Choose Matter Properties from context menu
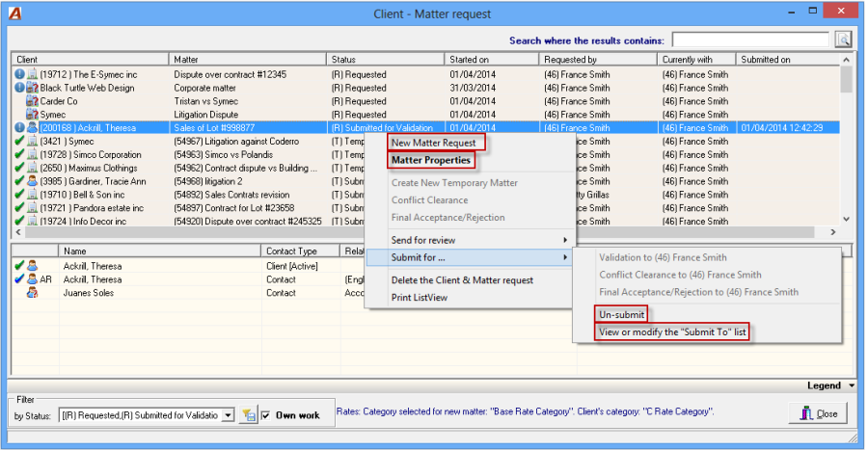This screenshot has width=868, height=450. (x=431, y=160)
